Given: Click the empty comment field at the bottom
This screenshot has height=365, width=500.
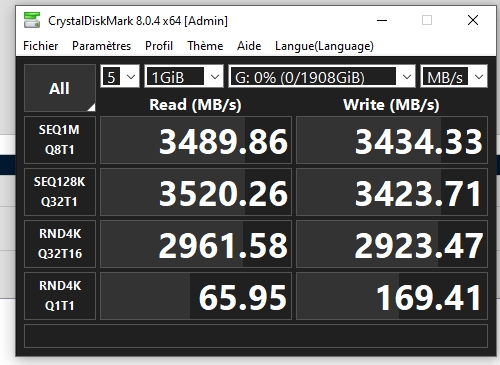Looking at the screenshot, I should pyautogui.click(x=256, y=336).
